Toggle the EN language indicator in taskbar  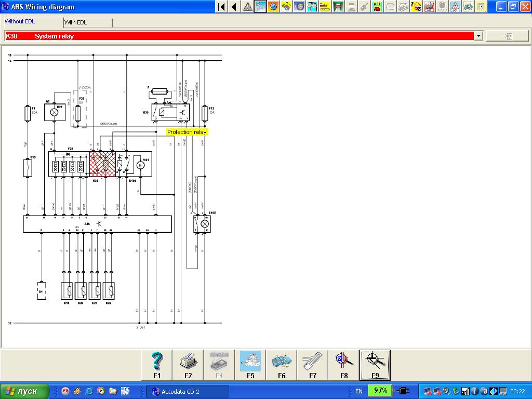click(359, 391)
